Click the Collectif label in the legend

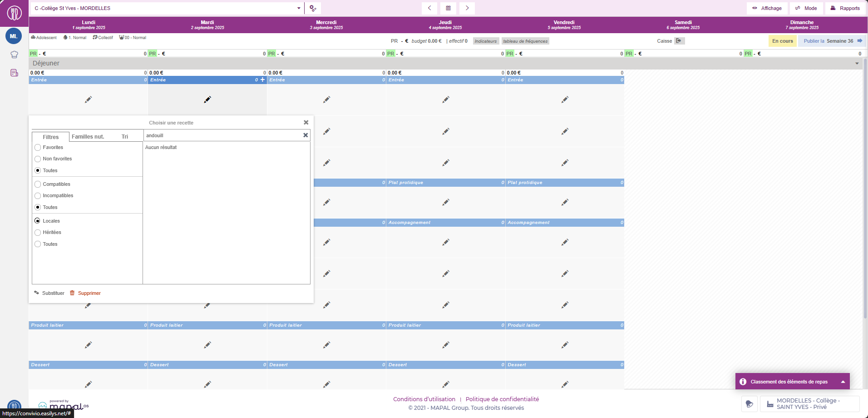point(103,38)
